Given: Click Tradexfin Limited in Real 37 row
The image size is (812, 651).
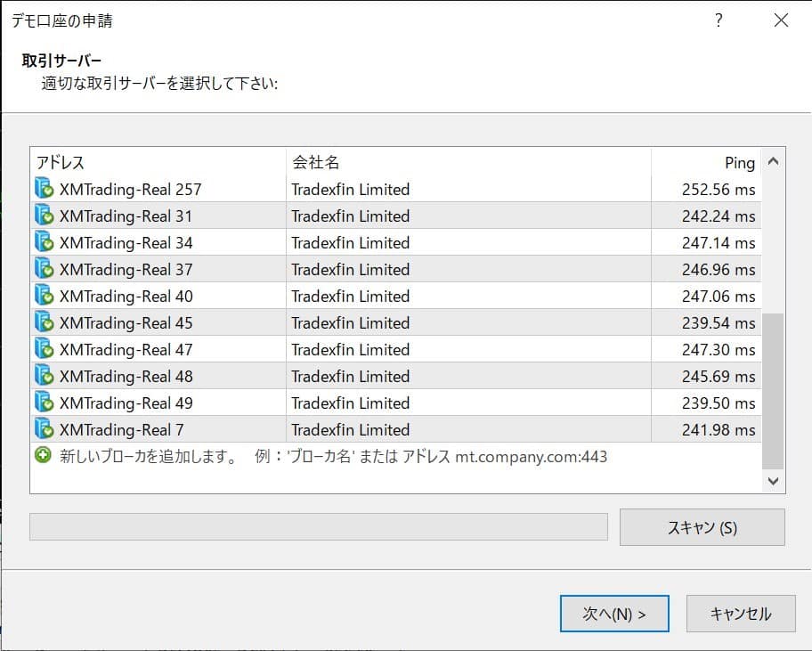Looking at the screenshot, I should tap(351, 270).
